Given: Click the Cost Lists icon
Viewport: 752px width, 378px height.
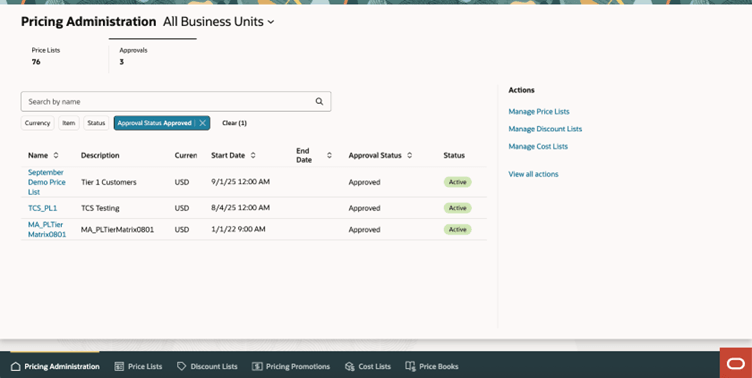Looking at the screenshot, I should [x=350, y=366].
